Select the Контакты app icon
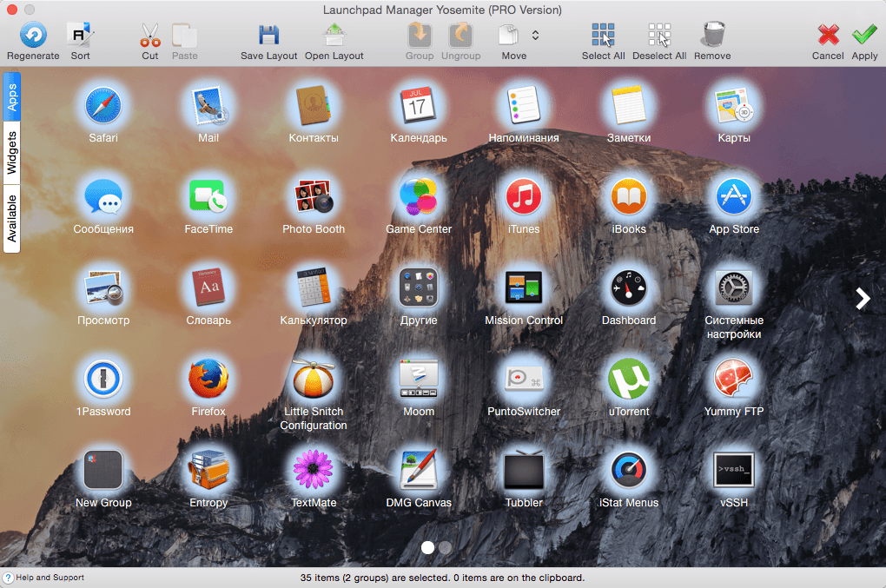 point(313,106)
